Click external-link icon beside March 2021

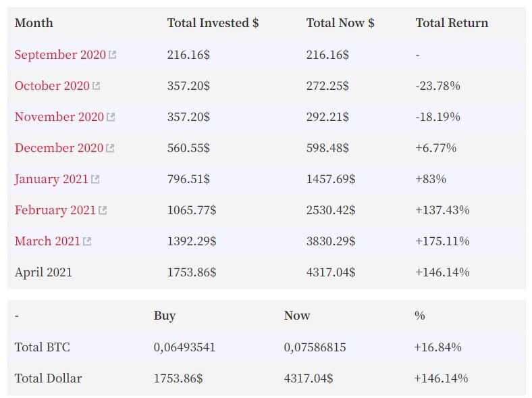[87, 241]
